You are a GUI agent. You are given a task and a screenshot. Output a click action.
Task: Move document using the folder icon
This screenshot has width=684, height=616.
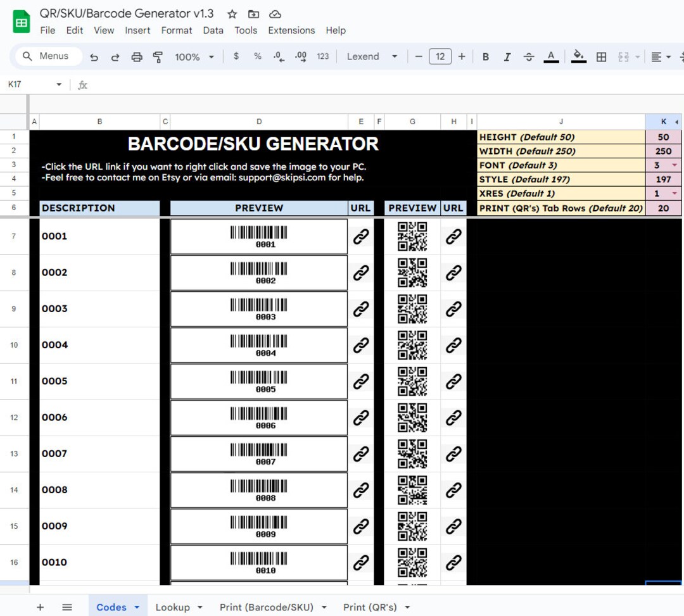coord(253,15)
